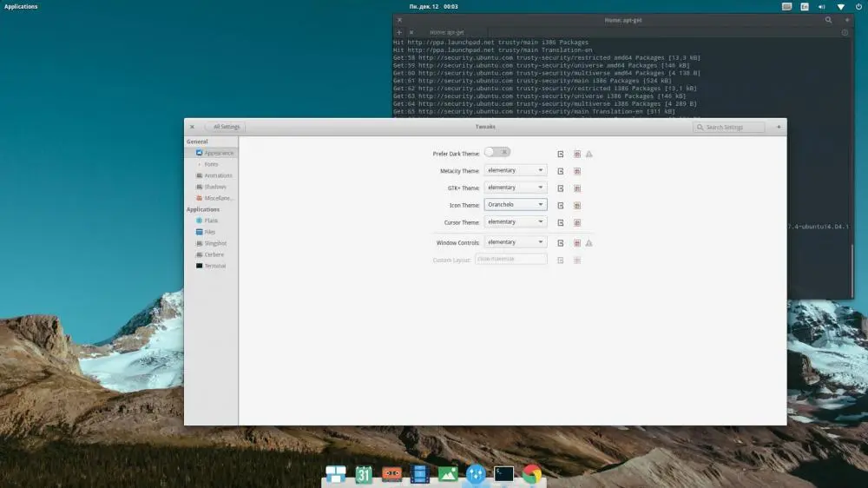This screenshot has width=868, height=488.
Task: Go back to All Settings
Action: pos(226,127)
